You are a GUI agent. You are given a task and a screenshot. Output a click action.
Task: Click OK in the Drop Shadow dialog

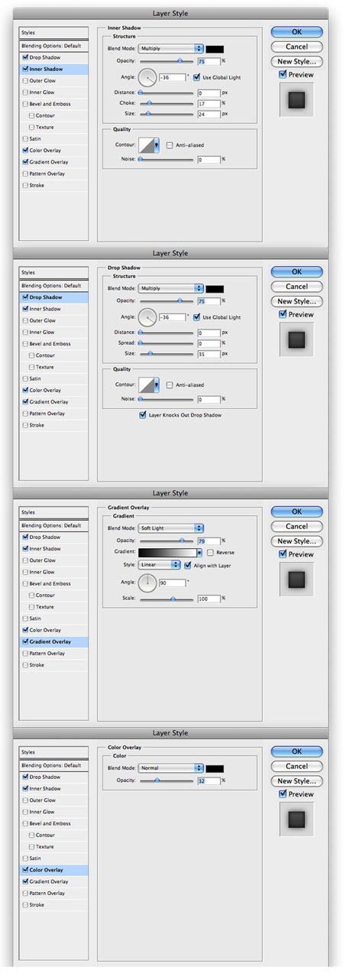coord(297,271)
